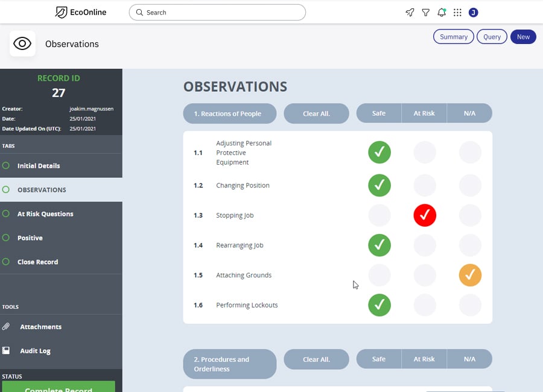This screenshot has height=392, width=543.
Task: Click the paper plane send icon
Action: [x=410, y=12]
